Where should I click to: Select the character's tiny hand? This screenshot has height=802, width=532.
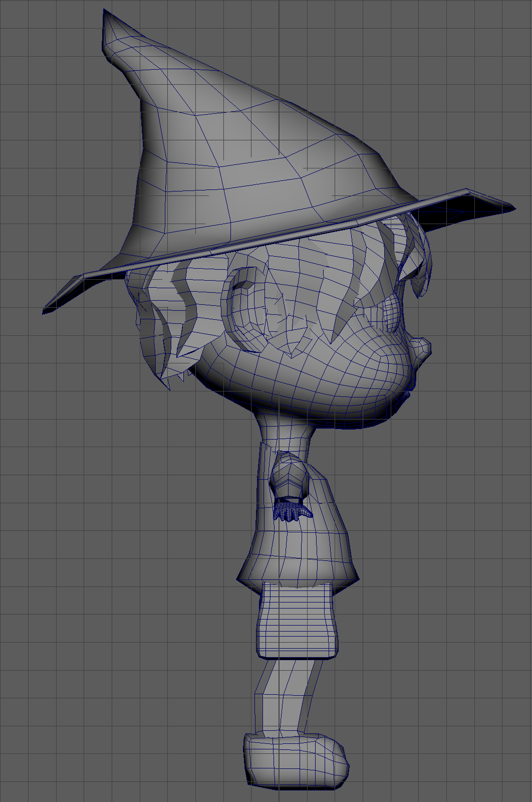coord(293,512)
